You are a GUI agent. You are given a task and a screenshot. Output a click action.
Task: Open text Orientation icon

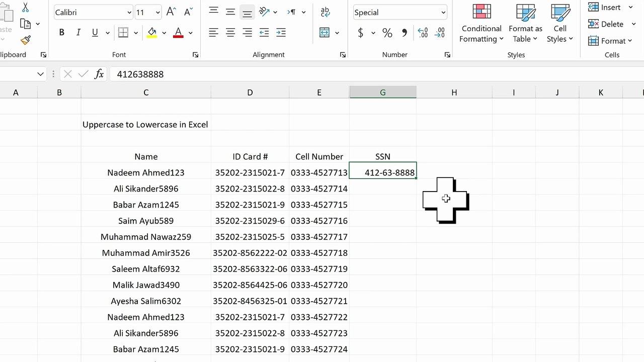[x=265, y=12]
